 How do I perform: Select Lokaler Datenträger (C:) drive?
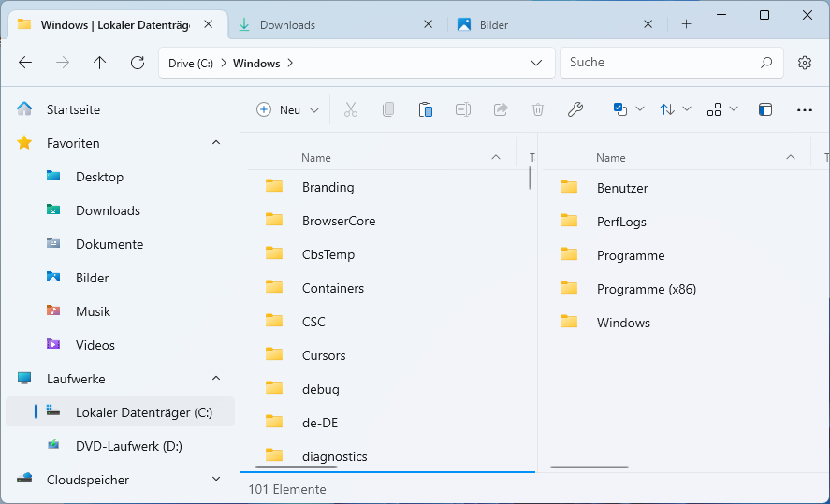pyautogui.click(x=120, y=412)
